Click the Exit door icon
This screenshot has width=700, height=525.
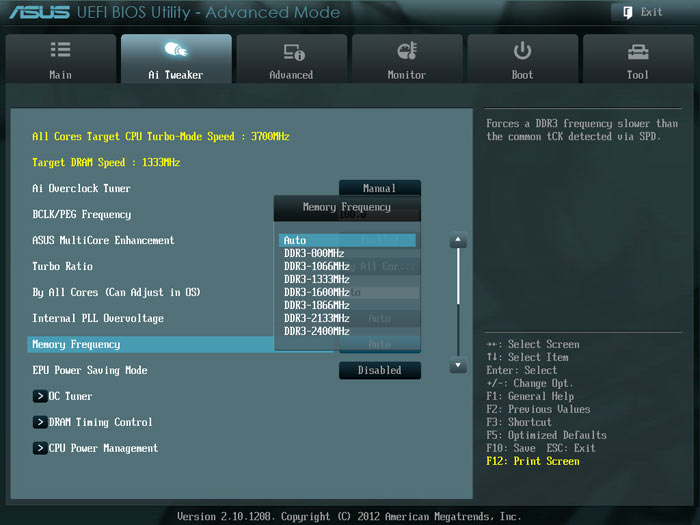click(x=627, y=12)
